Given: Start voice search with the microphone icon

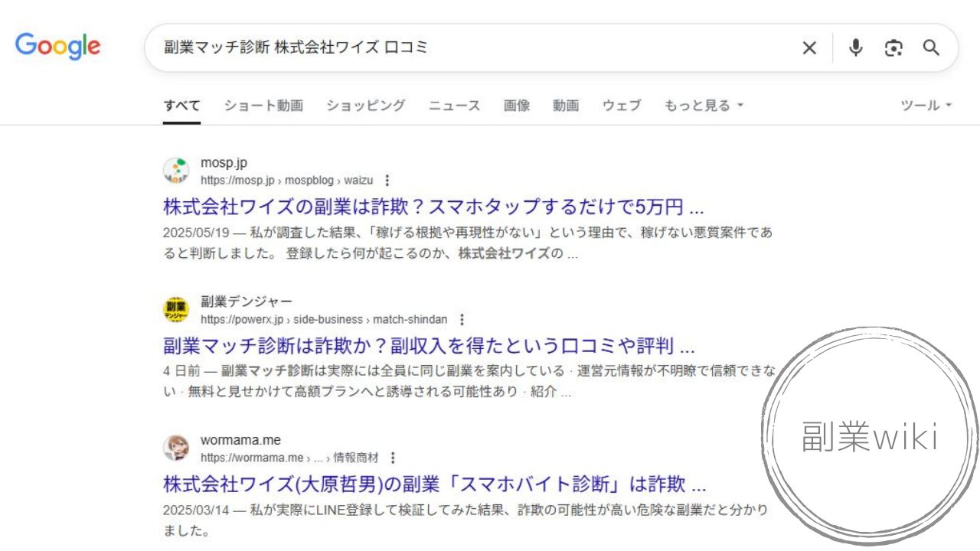Looking at the screenshot, I should 856,48.
